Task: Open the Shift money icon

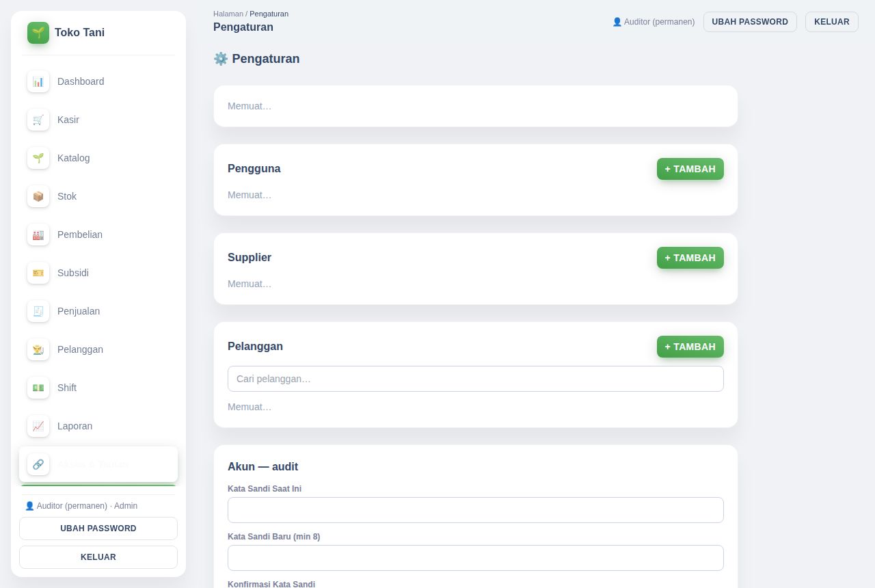Action: coord(38,388)
